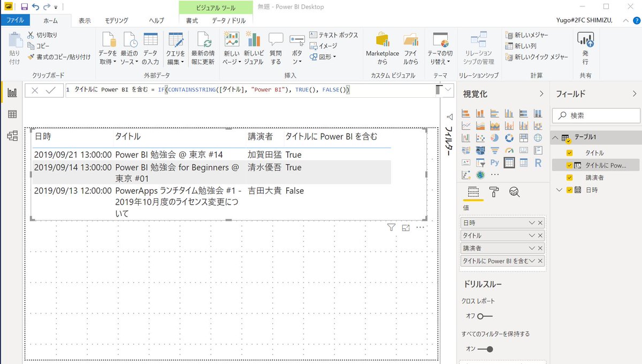Open more options for the table visual

point(420,228)
